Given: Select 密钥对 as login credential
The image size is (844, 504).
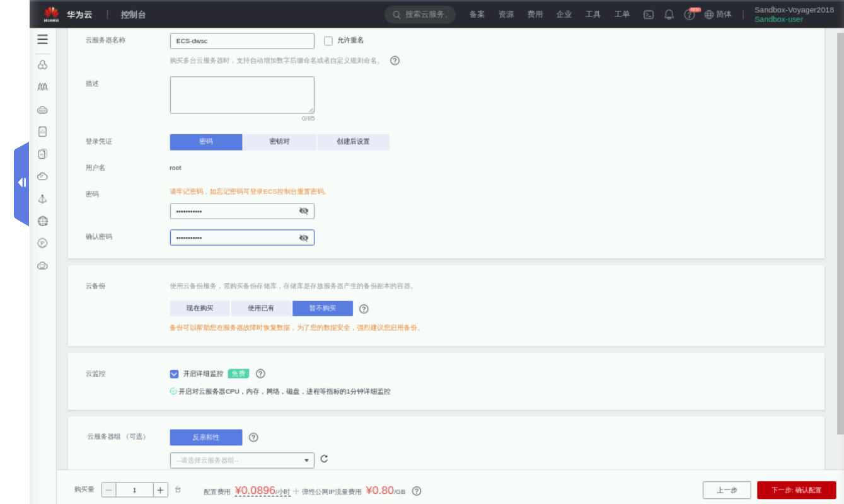Looking at the screenshot, I should point(279,142).
